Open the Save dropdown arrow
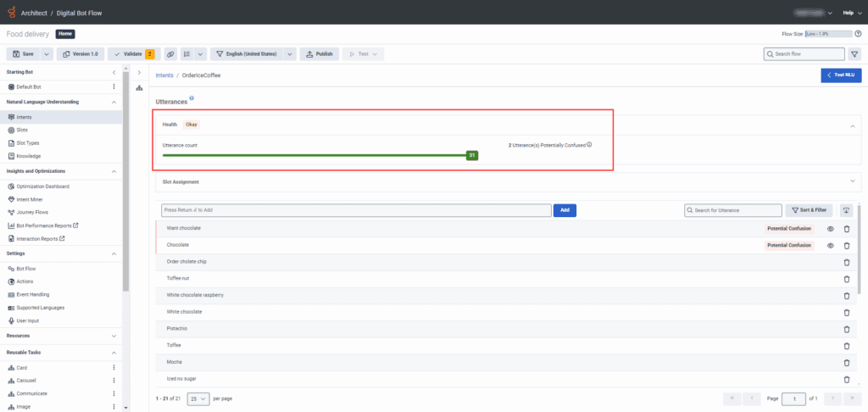The height and width of the screenshot is (412, 868). tap(47, 53)
